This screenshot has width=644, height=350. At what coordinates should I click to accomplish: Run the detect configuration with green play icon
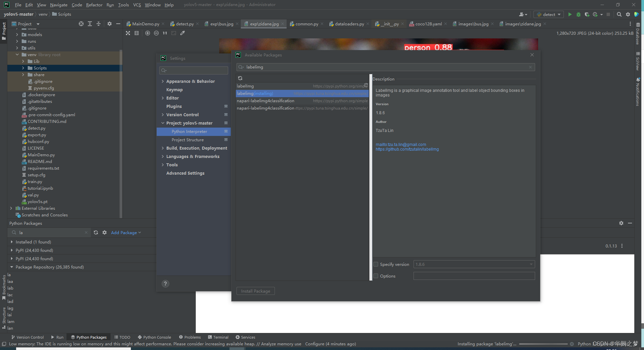click(x=570, y=14)
